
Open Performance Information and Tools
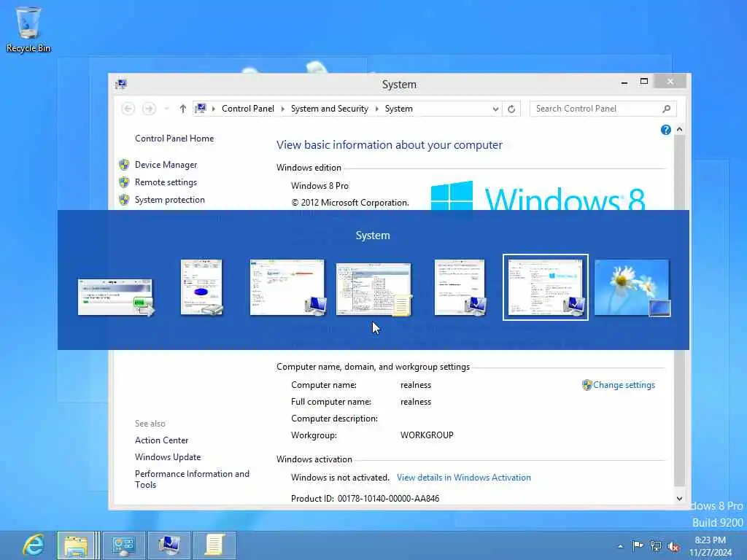[x=192, y=479]
